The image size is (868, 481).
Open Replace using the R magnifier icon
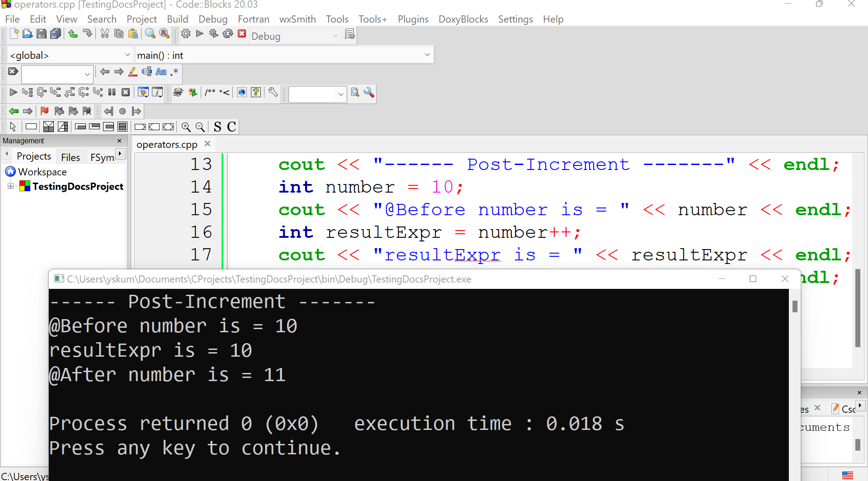[165, 33]
